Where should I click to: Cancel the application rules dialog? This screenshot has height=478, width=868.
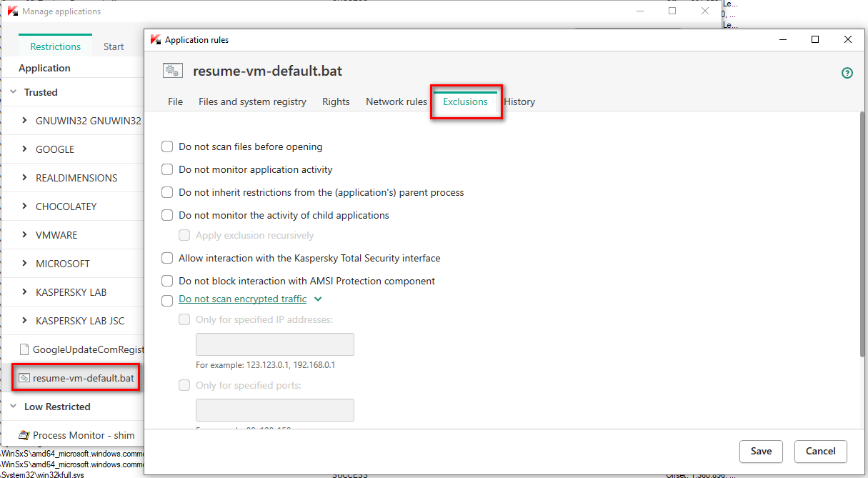coord(820,451)
